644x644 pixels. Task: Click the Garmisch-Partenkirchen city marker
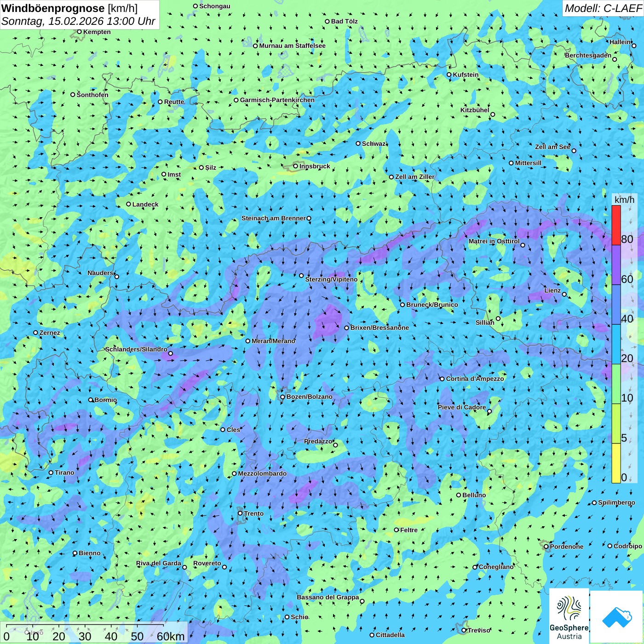point(236,100)
